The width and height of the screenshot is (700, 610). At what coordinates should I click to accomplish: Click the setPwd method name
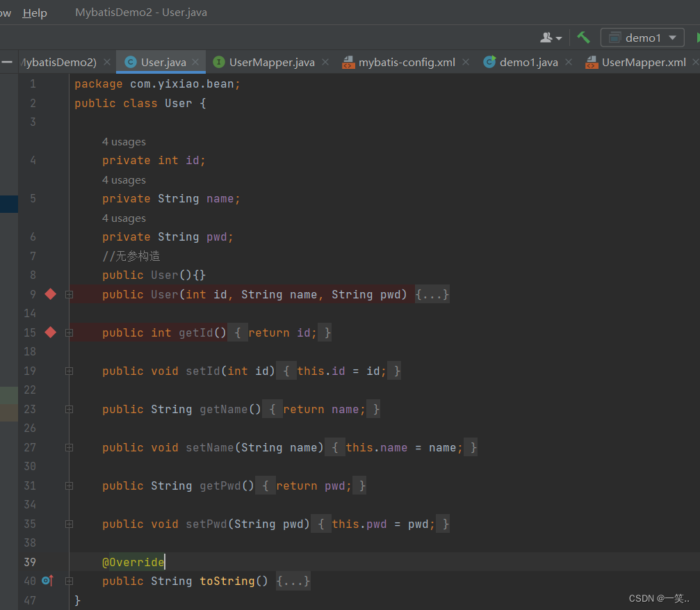point(206,524)
